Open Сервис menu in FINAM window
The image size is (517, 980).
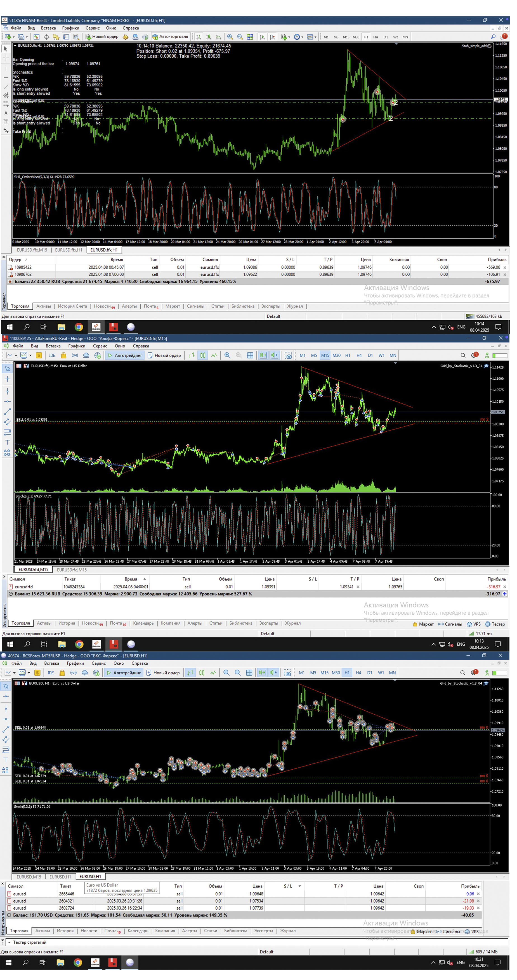(93, 28)
